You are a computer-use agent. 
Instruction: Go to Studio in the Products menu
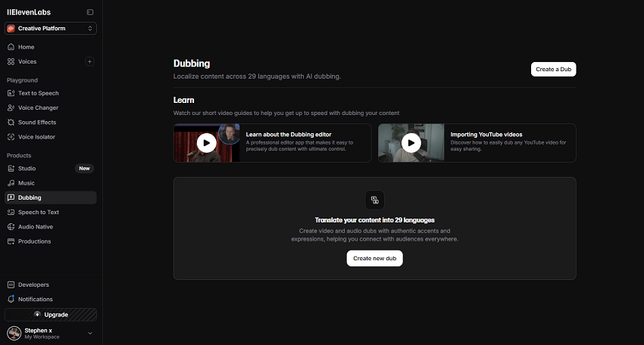27,169
